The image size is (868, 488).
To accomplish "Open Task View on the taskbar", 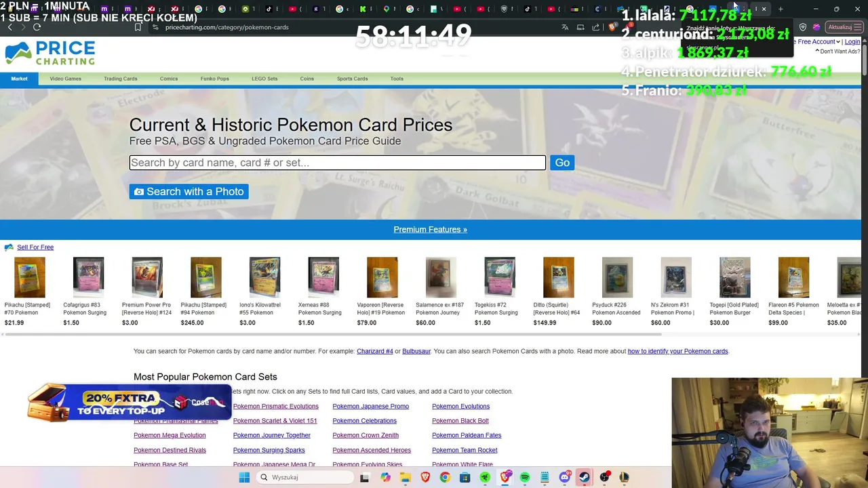I will point(364,477).
